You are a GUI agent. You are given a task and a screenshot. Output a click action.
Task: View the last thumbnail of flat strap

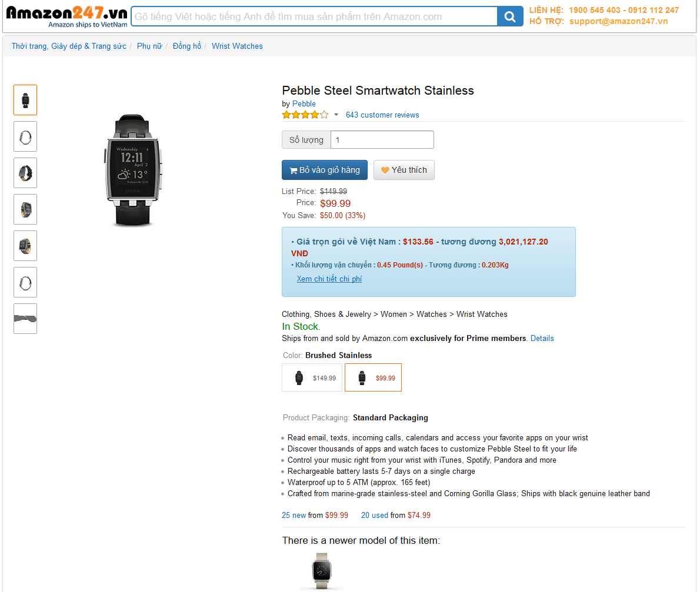pyautogui.click(x=25, y=319)
